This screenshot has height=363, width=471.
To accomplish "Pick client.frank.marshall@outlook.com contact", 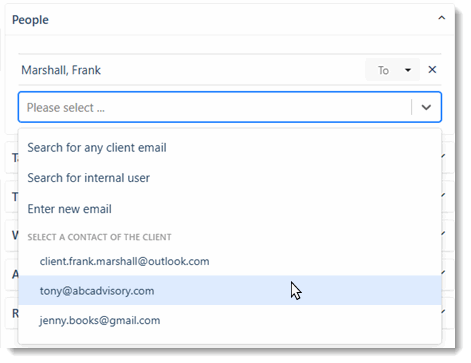I will click(x=230, y=261).
